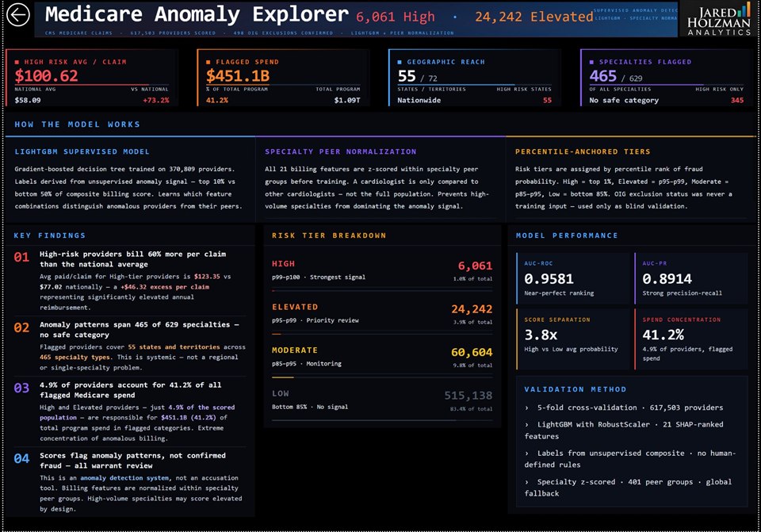Click 41.2% in the Spend Concentration card
Viewport: 761px width, 532px height.
tap(663, 335)
